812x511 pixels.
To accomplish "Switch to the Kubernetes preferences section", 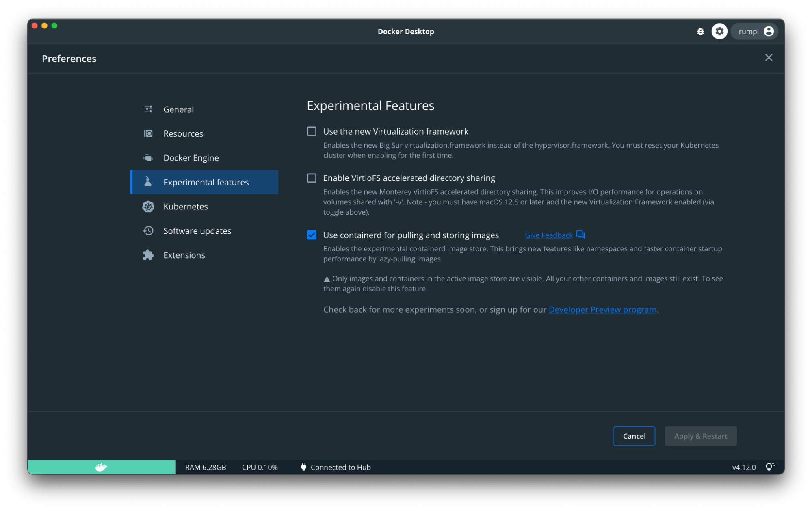I will [186, 207].
